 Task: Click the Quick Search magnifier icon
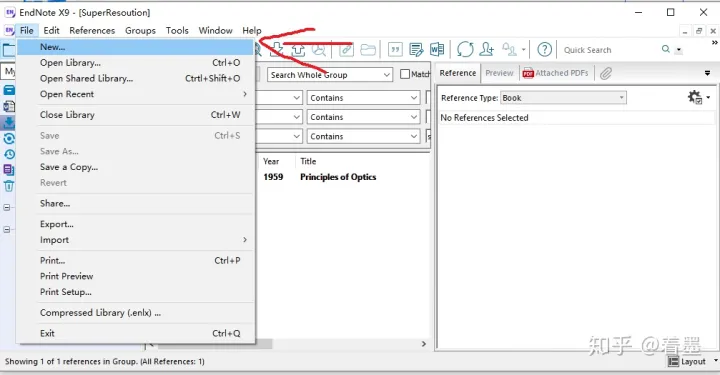click(666, 49)
